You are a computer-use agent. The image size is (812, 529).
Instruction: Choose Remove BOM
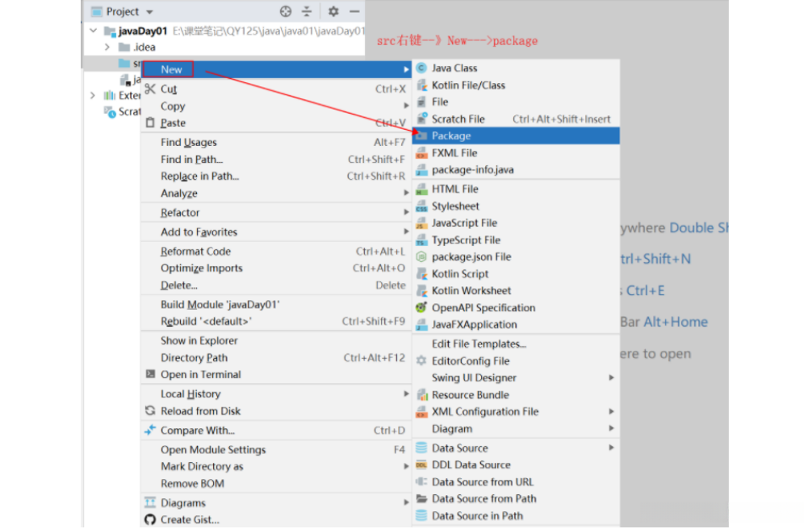click(x=276, y=484)
